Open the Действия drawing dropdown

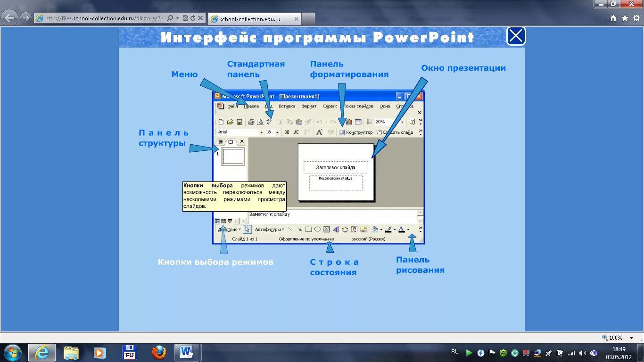229,230
